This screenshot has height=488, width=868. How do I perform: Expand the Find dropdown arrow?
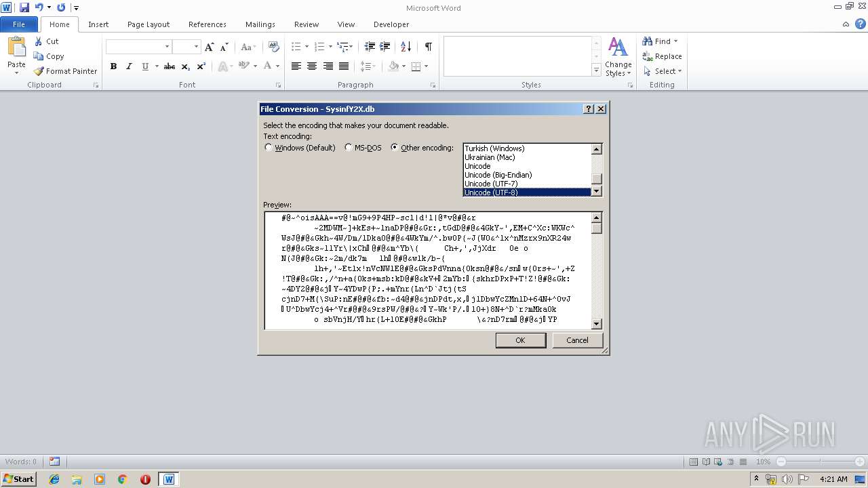(675, 41)
